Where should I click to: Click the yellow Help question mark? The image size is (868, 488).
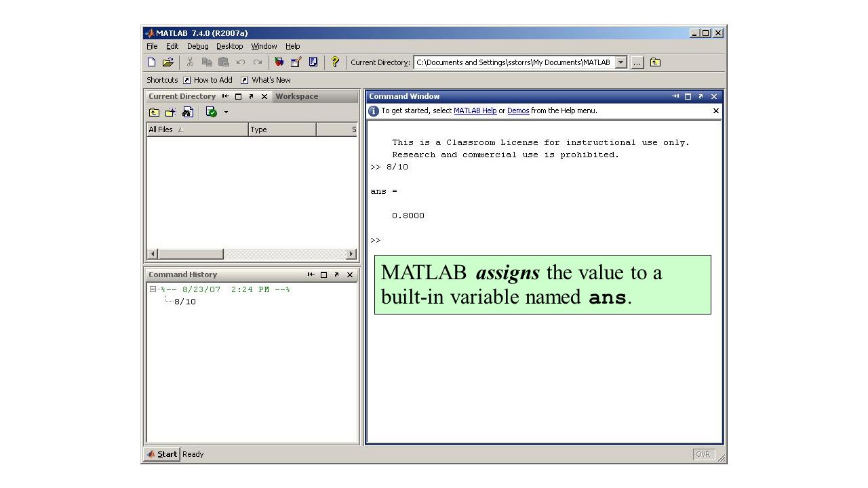click(335, 62)
